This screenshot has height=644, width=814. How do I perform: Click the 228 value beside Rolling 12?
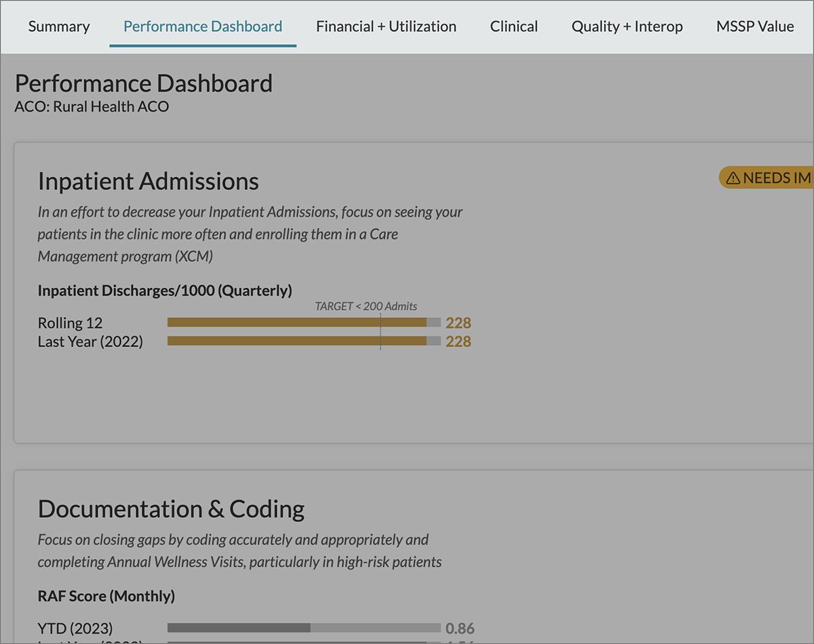coord(458,323)
